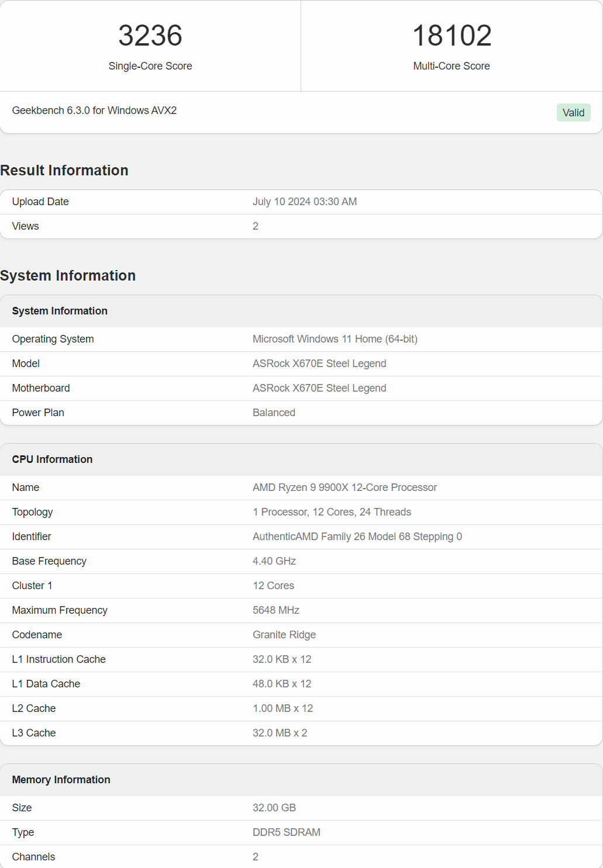Select the 48.0 KB x 12 cache value
The width and height of the screenshot is (603, 868).
(282, 684)
